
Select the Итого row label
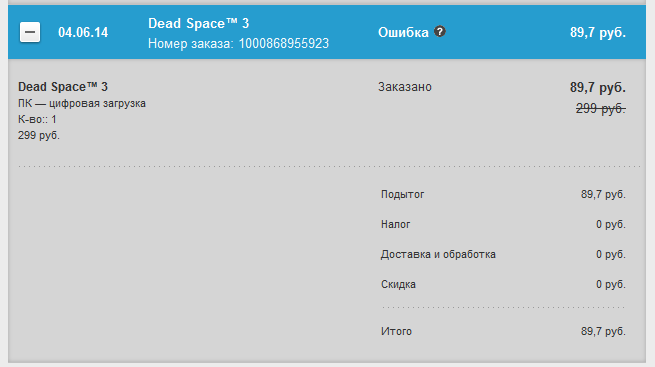tap(396, 332)
